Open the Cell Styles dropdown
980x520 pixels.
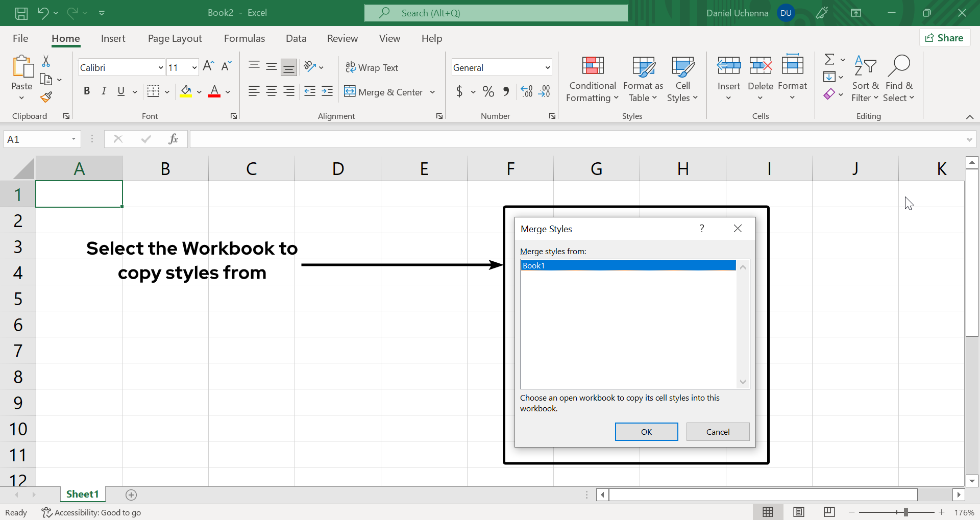[682, 79]
